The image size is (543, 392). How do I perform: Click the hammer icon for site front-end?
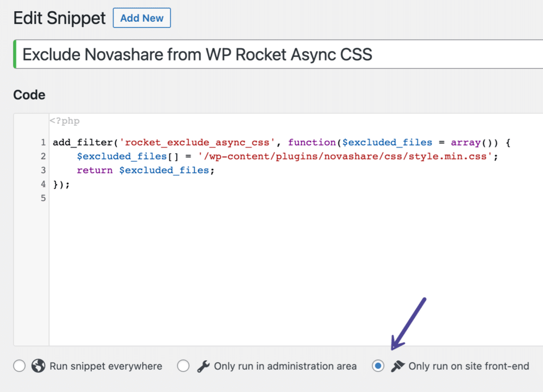click(398, 366)
